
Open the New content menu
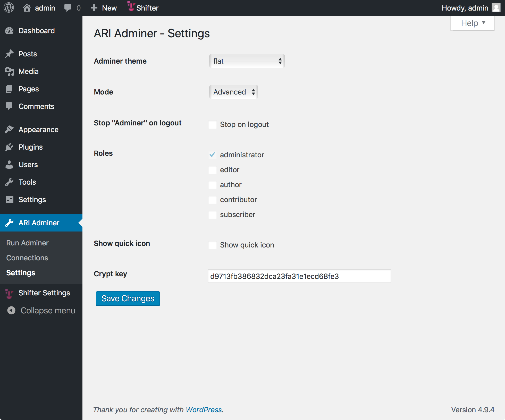click(104, 8)
